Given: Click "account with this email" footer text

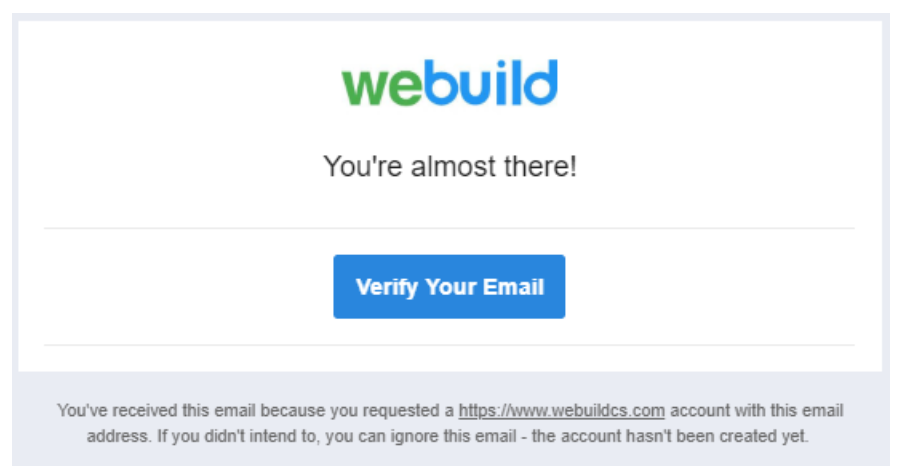Looking at the screenshot, I should tap(757, 411).
